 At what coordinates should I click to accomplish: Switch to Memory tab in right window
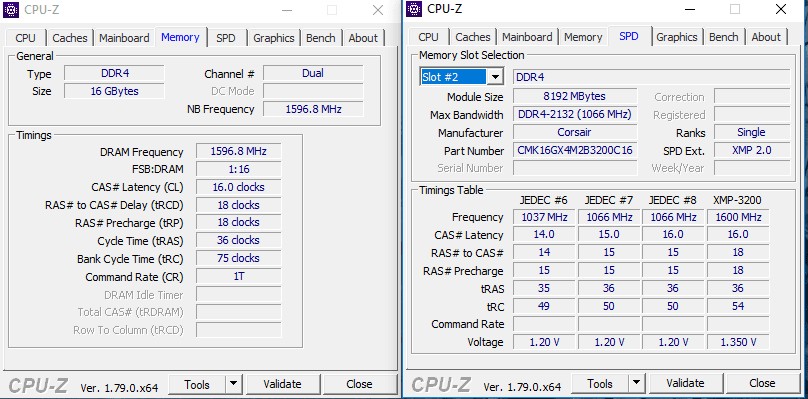583,37
